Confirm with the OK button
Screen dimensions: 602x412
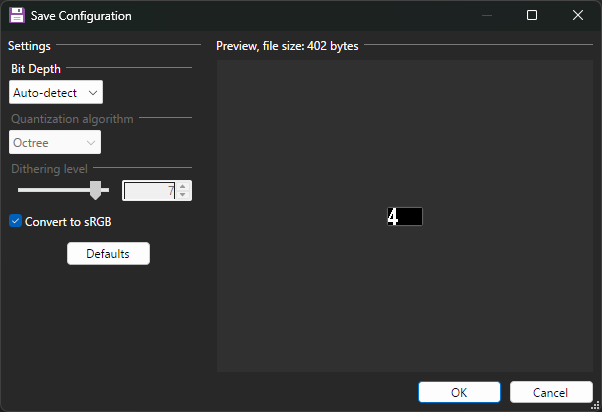[459, 392]
